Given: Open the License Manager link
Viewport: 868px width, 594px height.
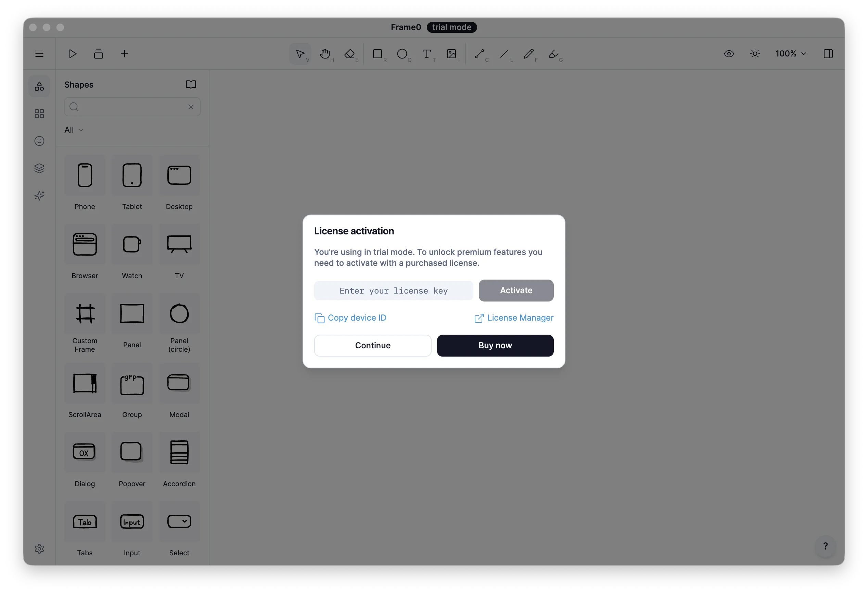Looking at the screenshot, I should tap(514, 318).
